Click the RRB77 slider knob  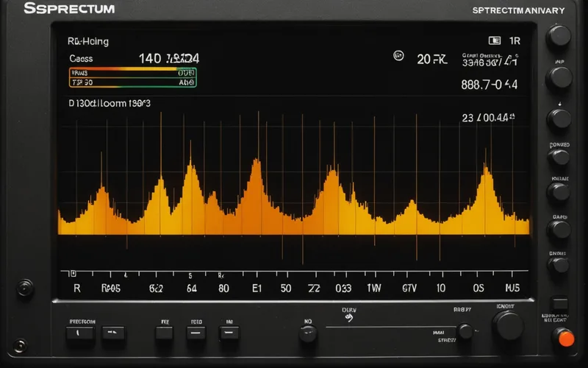[x=465, y=331]
